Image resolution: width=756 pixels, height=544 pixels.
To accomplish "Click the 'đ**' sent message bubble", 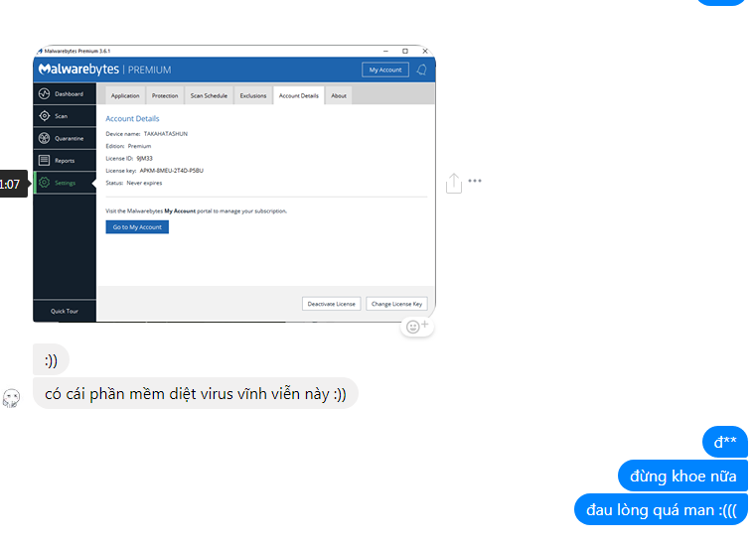I will [725, 442].
